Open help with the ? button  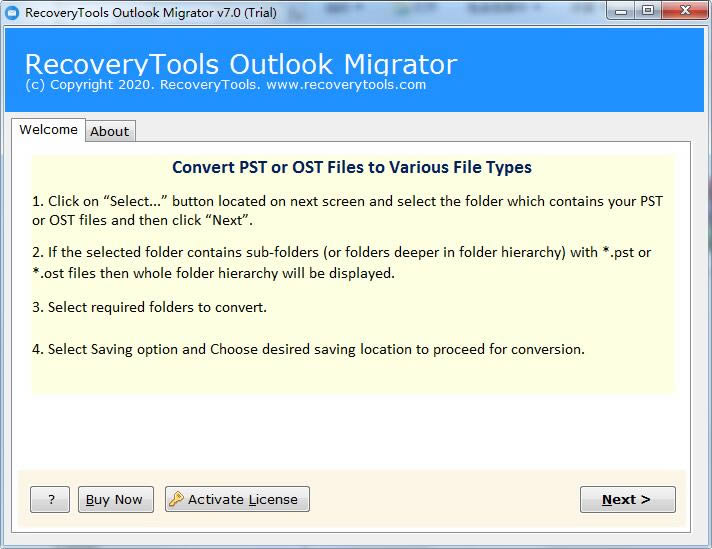click(50, 500)
